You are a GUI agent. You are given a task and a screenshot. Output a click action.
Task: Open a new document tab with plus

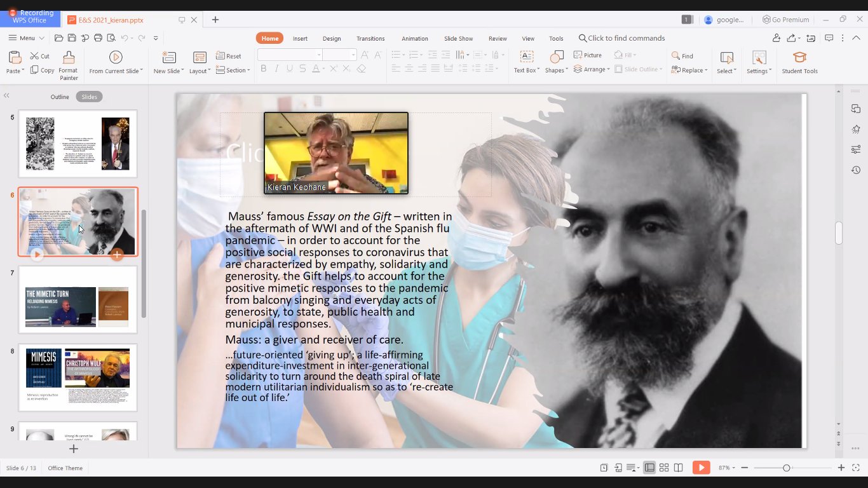point(215,20)
